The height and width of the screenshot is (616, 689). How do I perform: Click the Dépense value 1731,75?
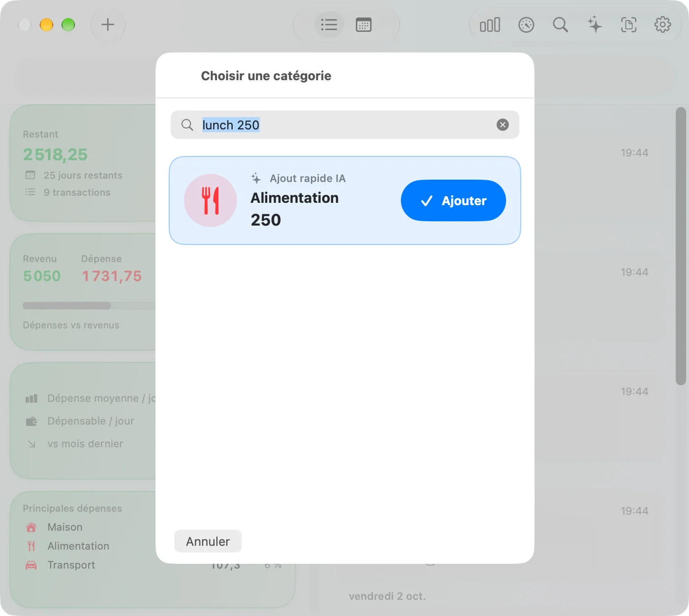[x=112, y=276]
